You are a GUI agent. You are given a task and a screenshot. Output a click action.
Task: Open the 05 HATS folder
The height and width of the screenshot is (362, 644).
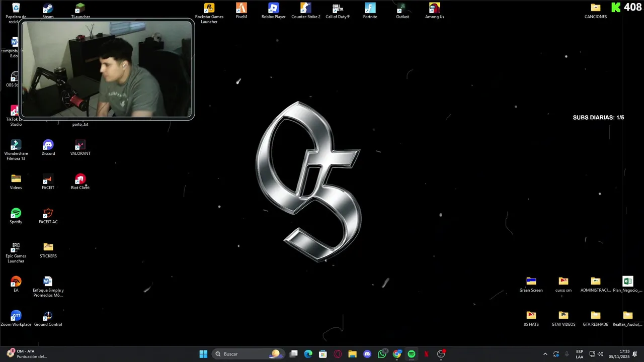coord(531,319)
